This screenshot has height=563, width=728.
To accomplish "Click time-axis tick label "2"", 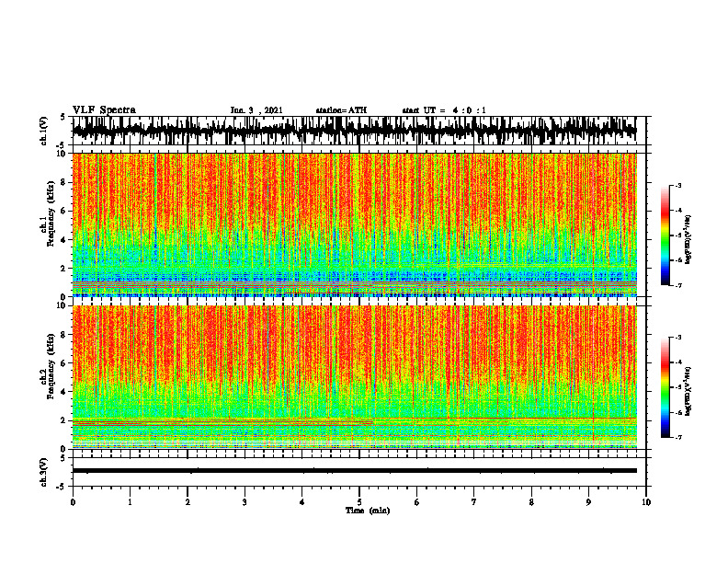I will (188, 502).
